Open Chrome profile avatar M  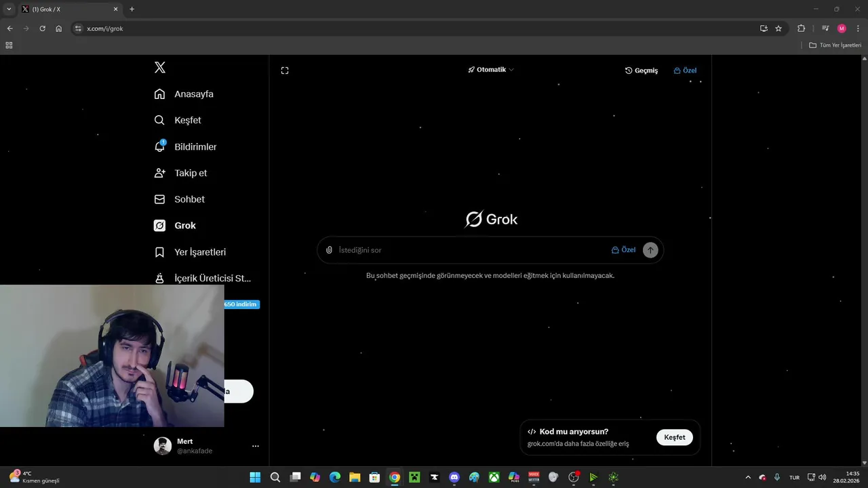pyautogui.click(x=842, y=28)
